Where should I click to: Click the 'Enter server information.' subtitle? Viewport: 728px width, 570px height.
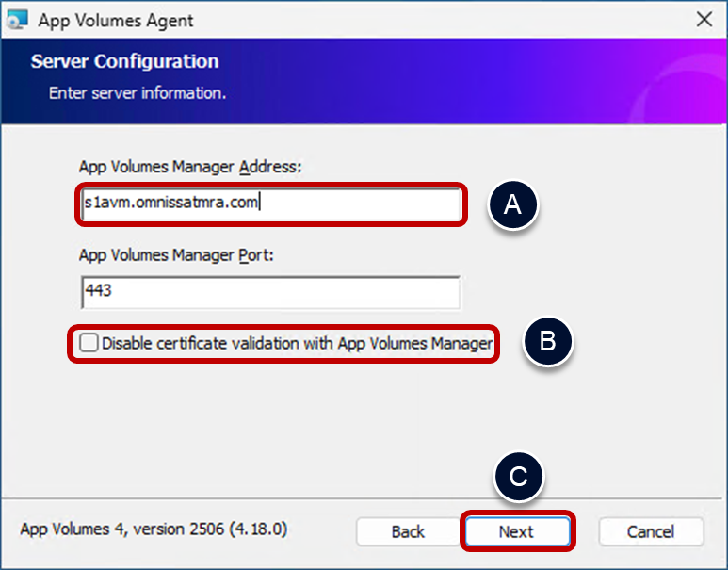click(137, 94)
